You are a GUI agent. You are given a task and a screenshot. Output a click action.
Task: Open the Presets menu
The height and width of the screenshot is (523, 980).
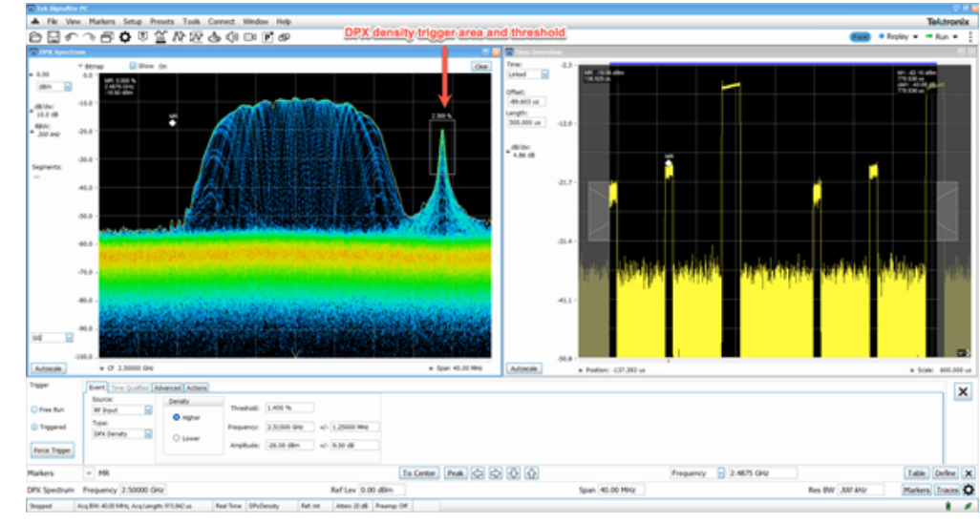click(161, 21)
